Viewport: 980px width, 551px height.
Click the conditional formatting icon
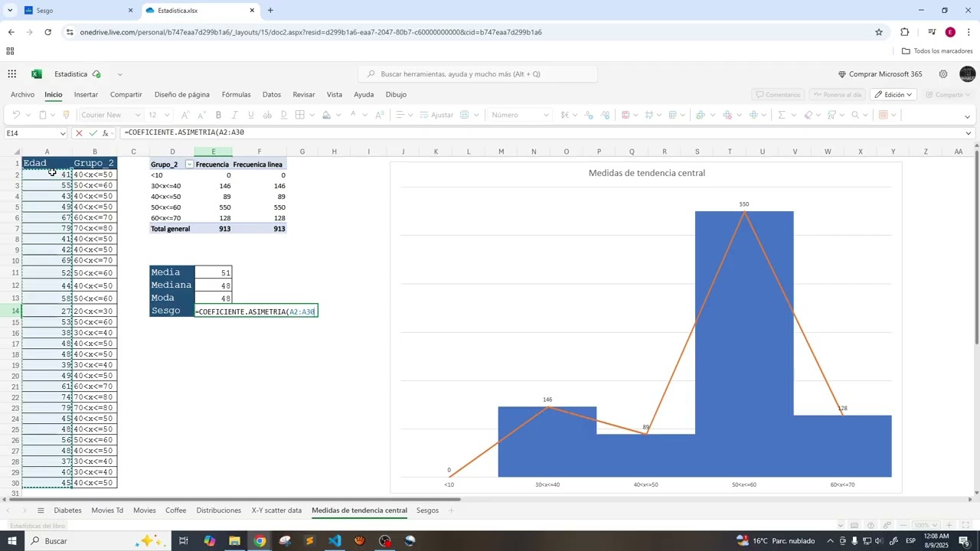point(626,115)
